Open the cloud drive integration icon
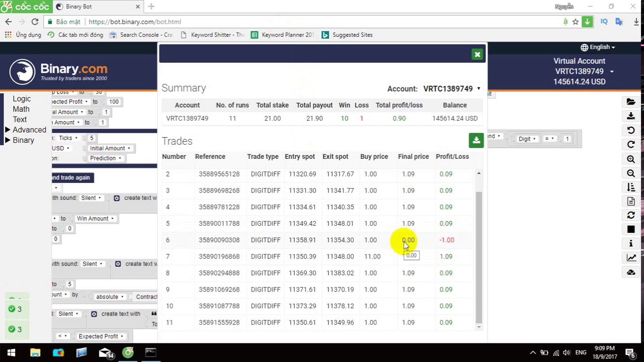 click(631, 272)
